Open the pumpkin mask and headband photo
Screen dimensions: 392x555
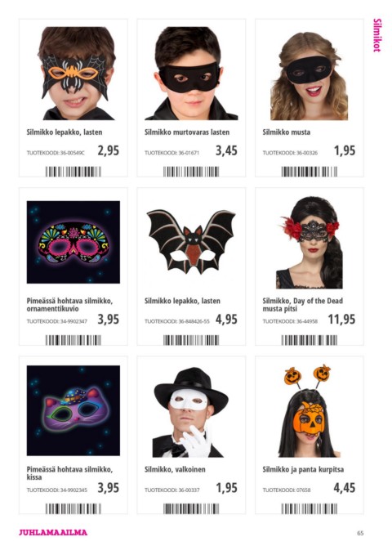point(310,410)
